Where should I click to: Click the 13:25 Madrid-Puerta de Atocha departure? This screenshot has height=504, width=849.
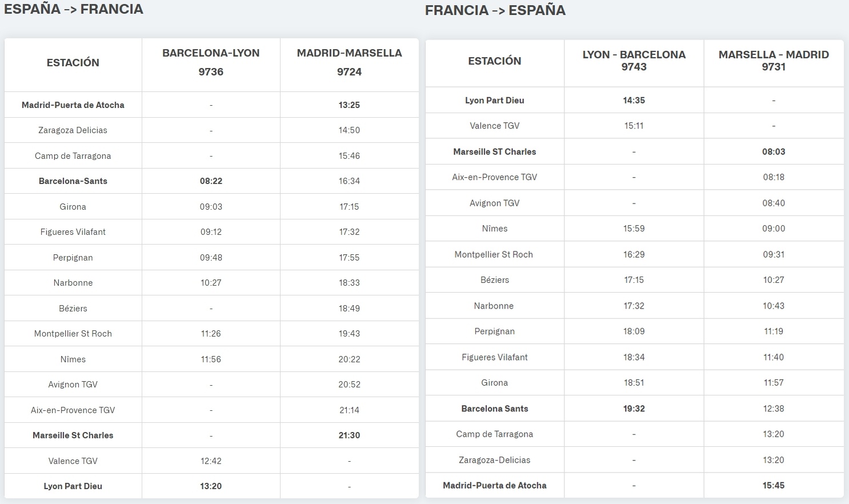tap(349, 105)
